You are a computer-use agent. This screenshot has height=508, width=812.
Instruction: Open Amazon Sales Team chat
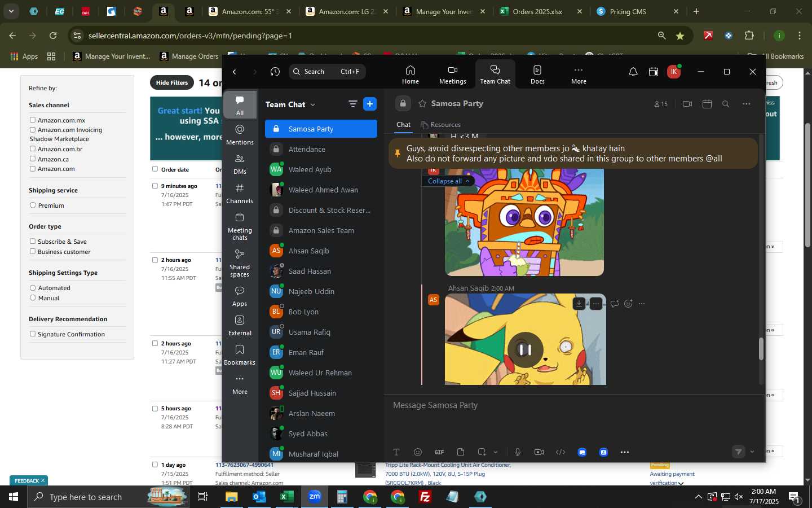[321, 230]
